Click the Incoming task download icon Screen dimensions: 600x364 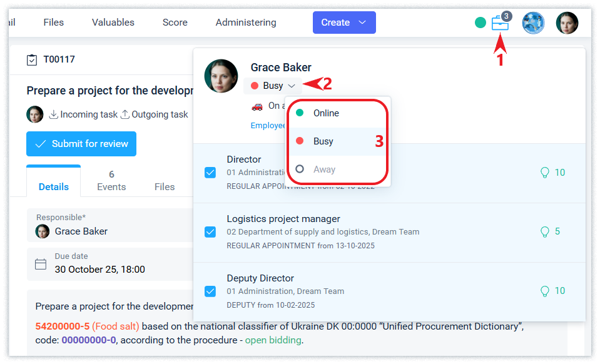[x=54, y=114]
